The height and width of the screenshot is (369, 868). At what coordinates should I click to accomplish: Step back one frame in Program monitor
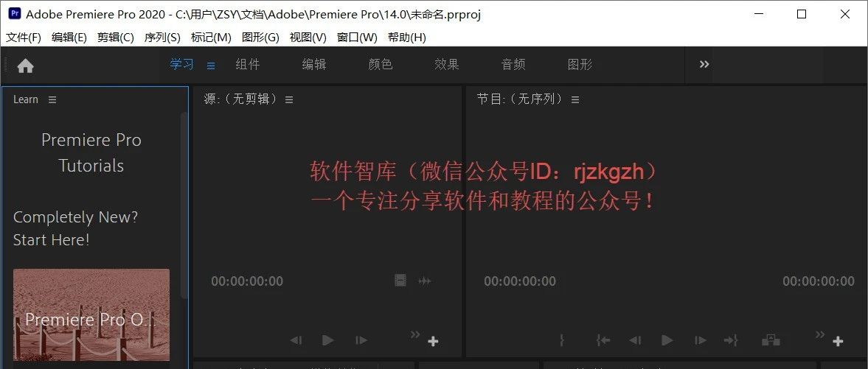point(636,340)
